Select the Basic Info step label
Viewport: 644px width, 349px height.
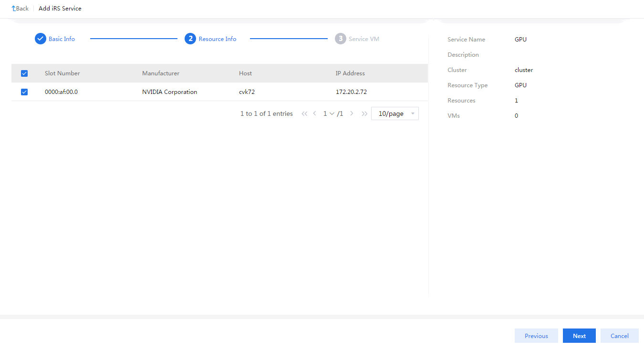pyautogui.click(x=62, y=39)
